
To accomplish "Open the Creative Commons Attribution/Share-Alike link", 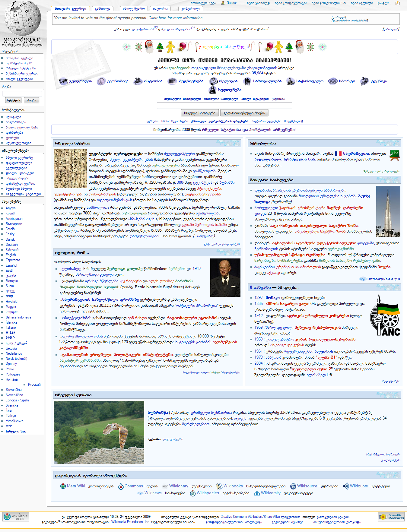I will coord(250,517).
